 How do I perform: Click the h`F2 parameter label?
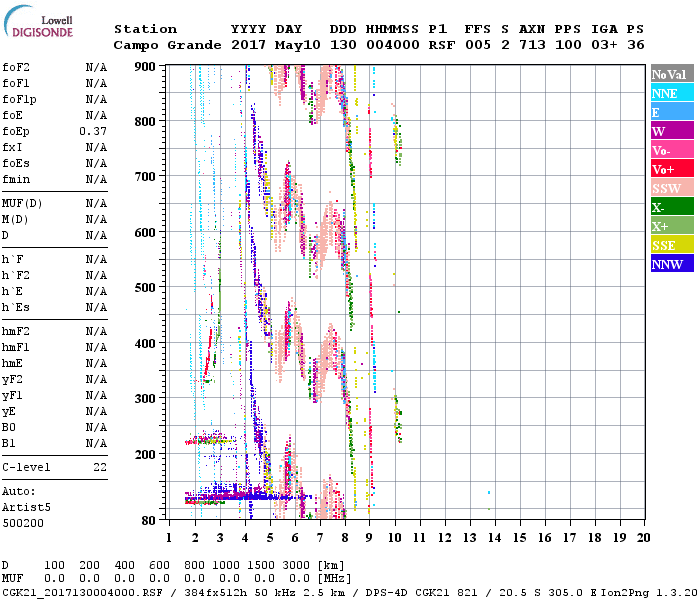click(x=16, y=275)
